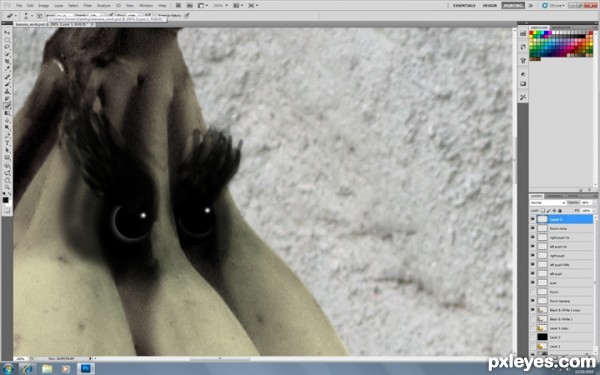Screen dimensions: 600x375
Task: Select the History Brush tool
Action: (7, 98)
